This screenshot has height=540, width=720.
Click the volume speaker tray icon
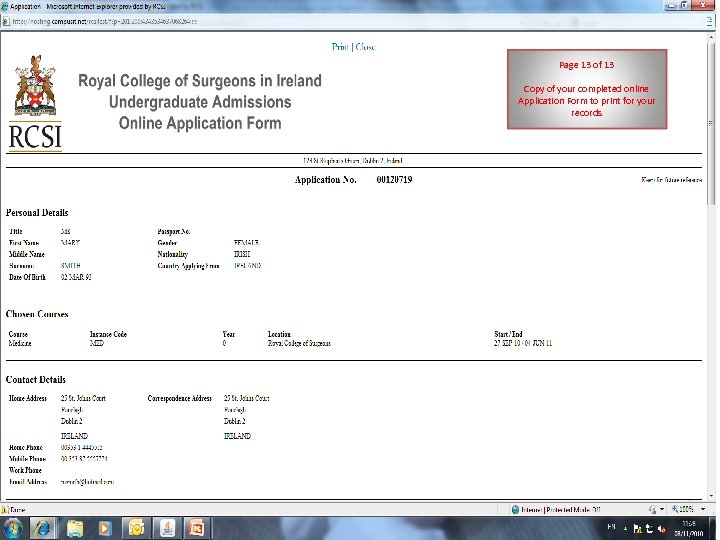click(661, 529)
